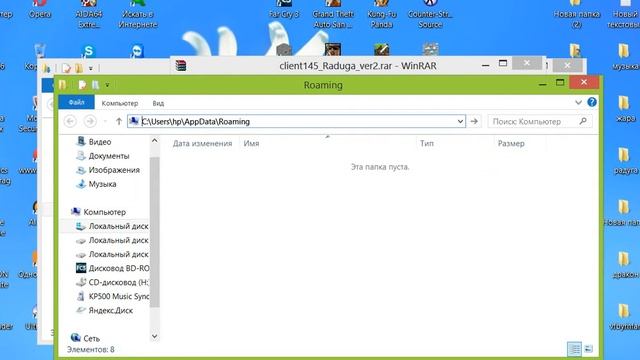The height and width of the screenshot is (360, 640).
Task: Switch to the Компьютер ribbon tab
Action: (x=120, y=103)
